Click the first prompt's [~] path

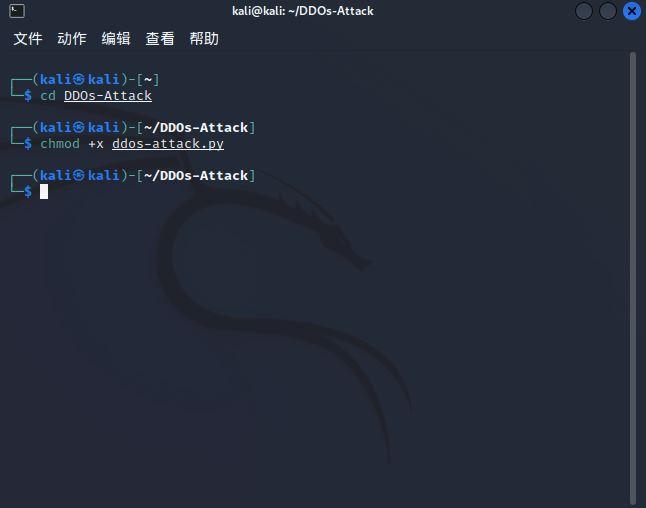(148, 79)
